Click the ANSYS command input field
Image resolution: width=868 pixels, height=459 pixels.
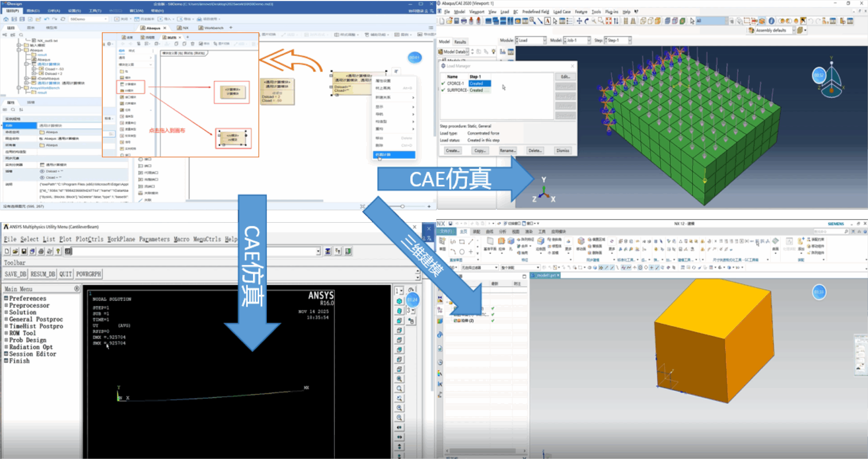pos(194,251)
